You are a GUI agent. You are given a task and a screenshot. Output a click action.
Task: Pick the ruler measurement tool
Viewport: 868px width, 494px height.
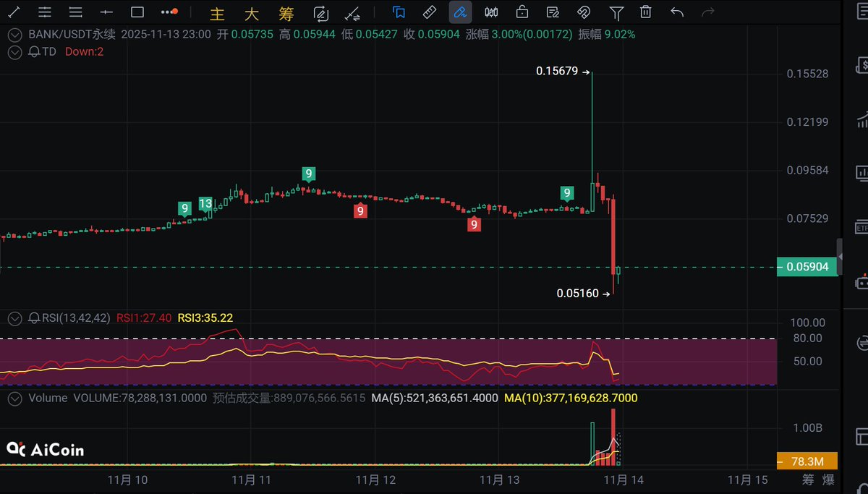pos(429,12)
